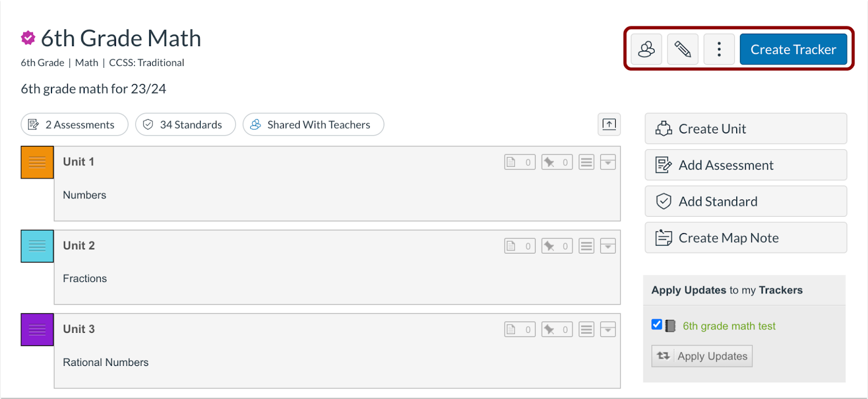
Task: Click the pencil edit icon in the header
Action: tap(682, 49)
